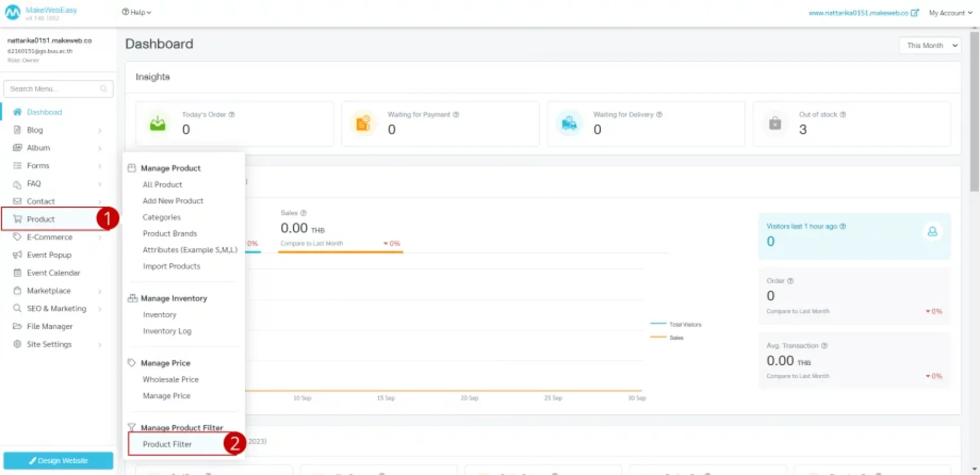Select Product Filter from the submenu
The width and height of the screenshot is (980, 475).
pos(167,444)
